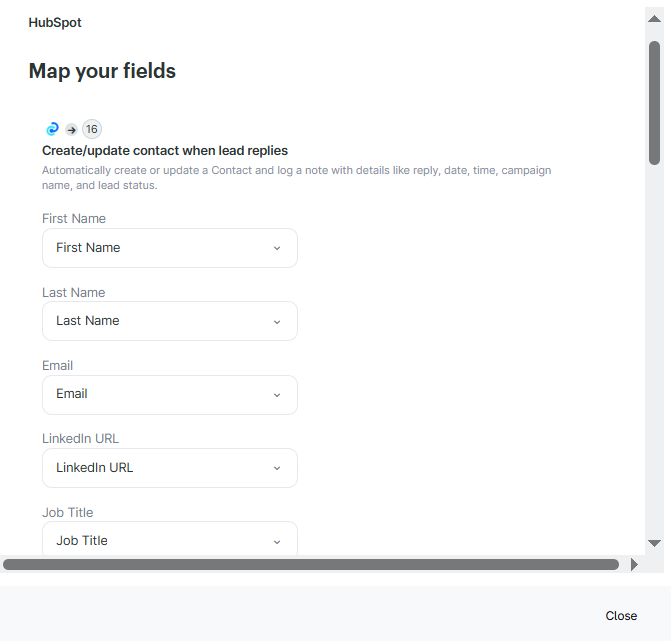Viewport: 671px width, 641px height.
Task: Click the horizontal scrollbar thumb
Action: [310, 565]
